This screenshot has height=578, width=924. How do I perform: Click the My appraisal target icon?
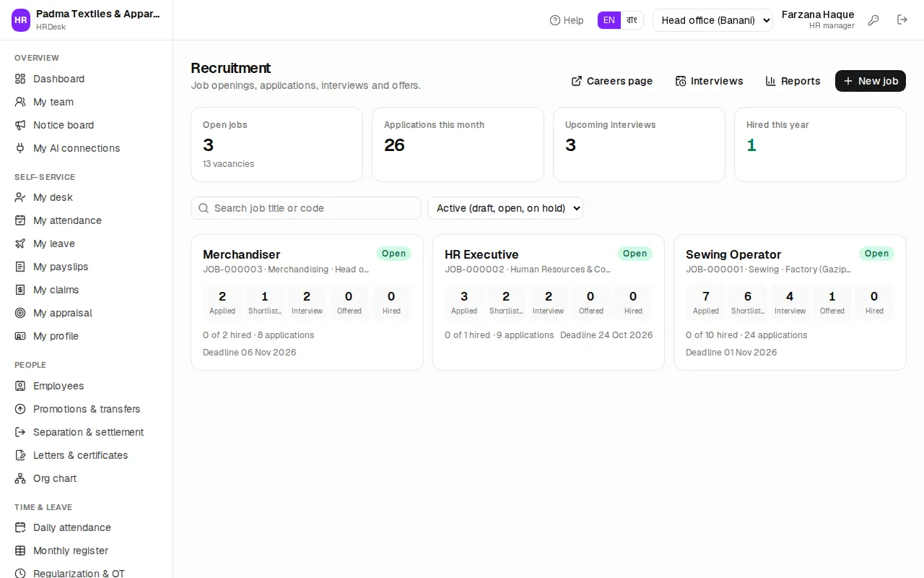coord(20,313)
